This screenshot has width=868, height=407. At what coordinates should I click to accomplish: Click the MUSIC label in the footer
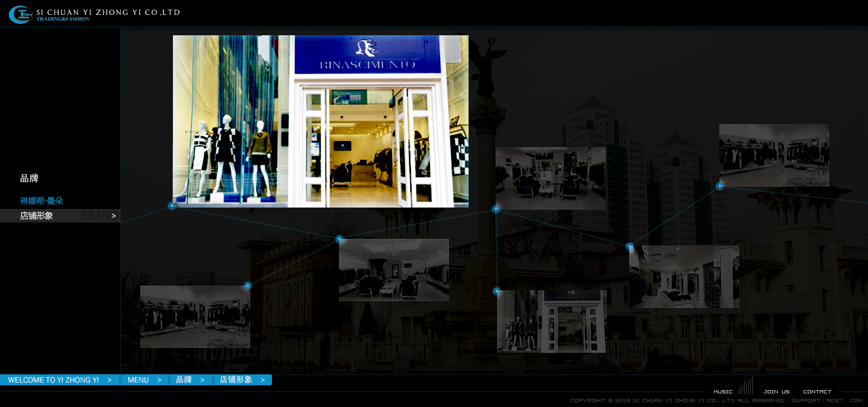tap(723, 391)
